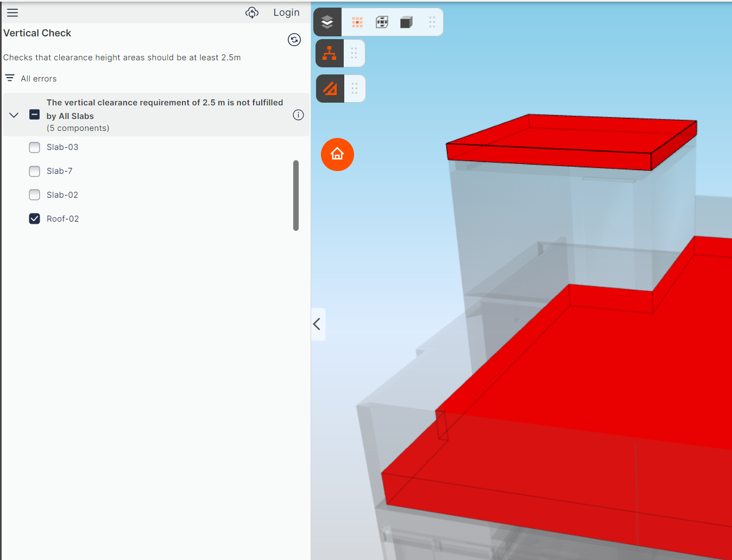Select the Slab-7 label
This screenshot has height=560, width=732.
click(x=60, y=171)
